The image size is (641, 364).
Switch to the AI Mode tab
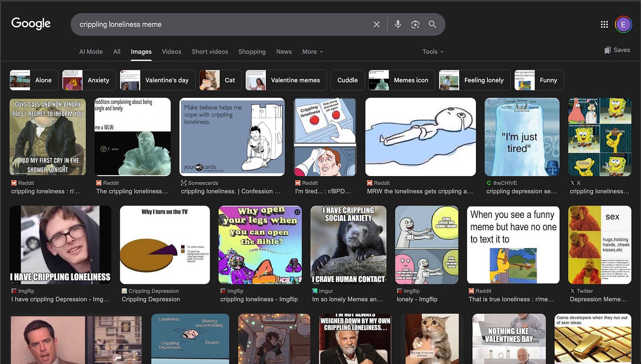(x=91, y=51)
